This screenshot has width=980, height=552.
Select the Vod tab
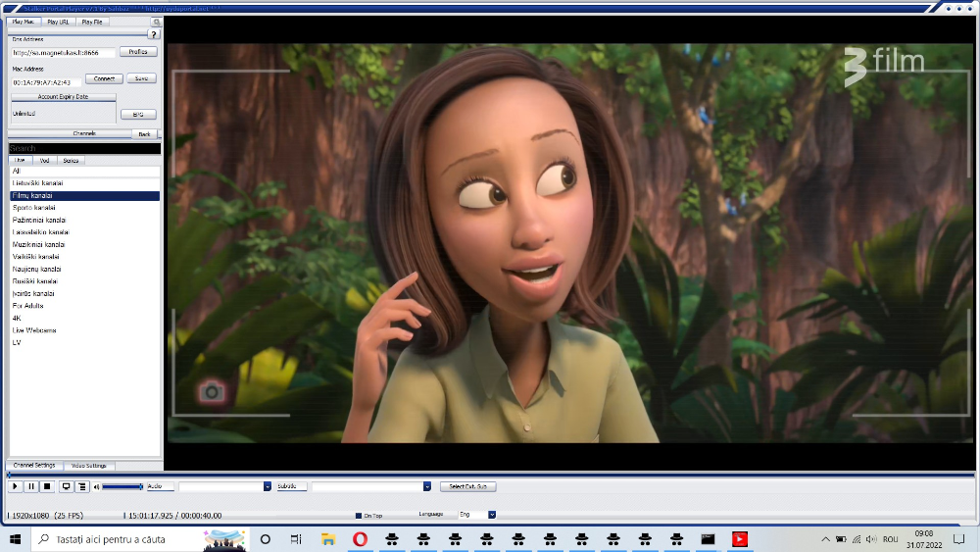tap(44, 161)
